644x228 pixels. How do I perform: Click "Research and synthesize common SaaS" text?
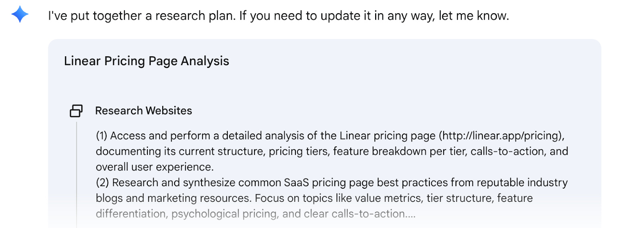[x=211, y=183]
